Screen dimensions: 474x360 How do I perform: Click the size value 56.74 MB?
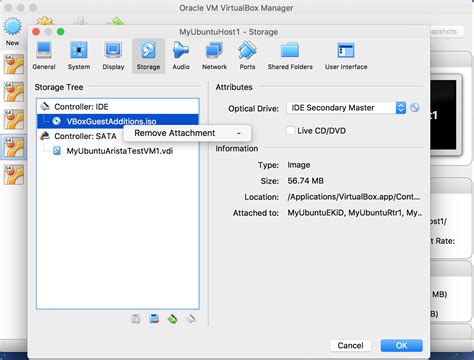pos(305,181)
